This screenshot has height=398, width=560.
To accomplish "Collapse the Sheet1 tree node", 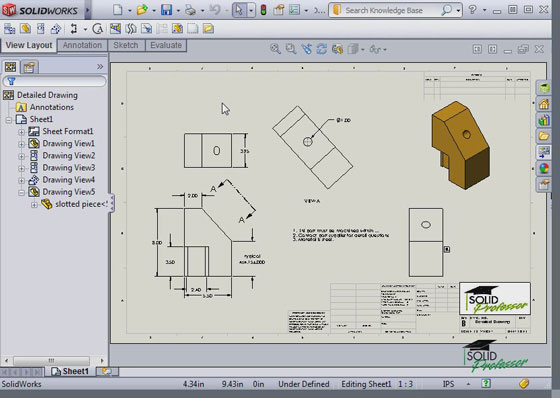I will (x=9, y=120).
